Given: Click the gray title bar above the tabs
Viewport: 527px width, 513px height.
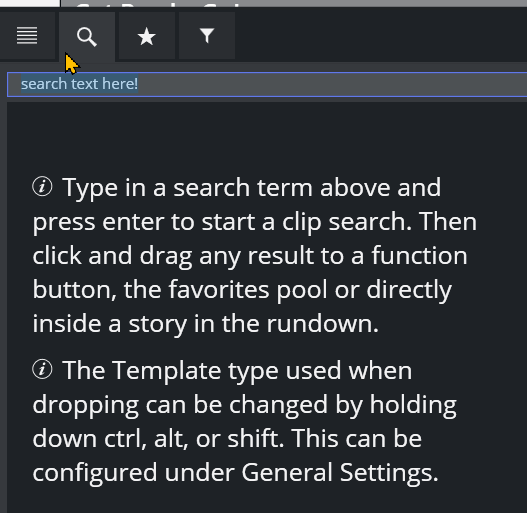Looking at the screenshot, I should [x=293, y=3].
